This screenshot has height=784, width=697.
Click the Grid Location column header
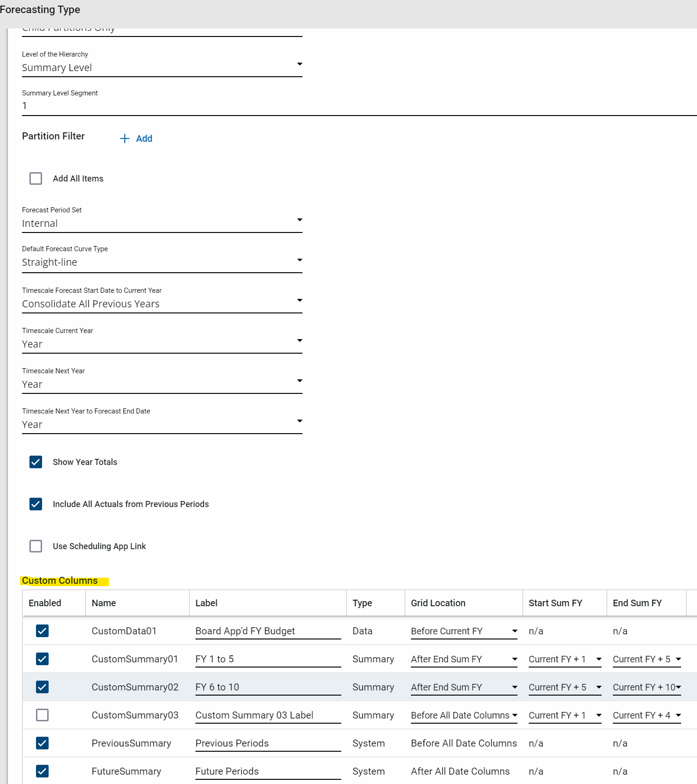(x=438, y=603)
